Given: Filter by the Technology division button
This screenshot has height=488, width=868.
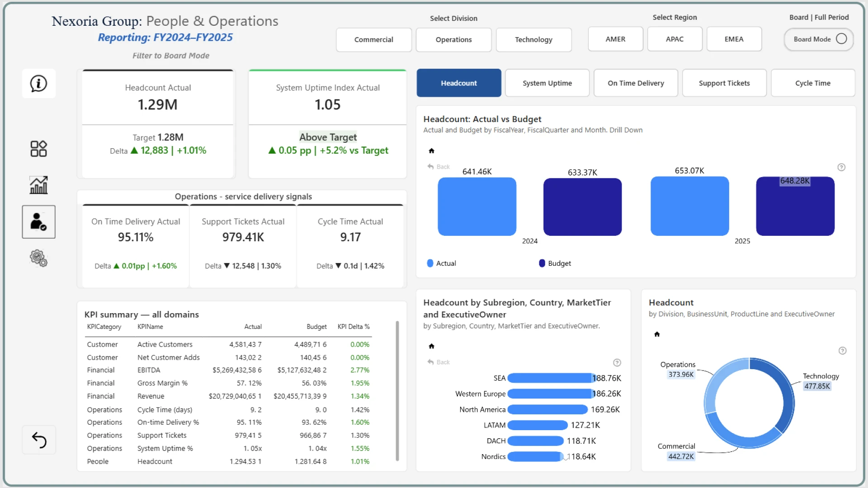Looking at the screenshot, I should tap(533, 40).
